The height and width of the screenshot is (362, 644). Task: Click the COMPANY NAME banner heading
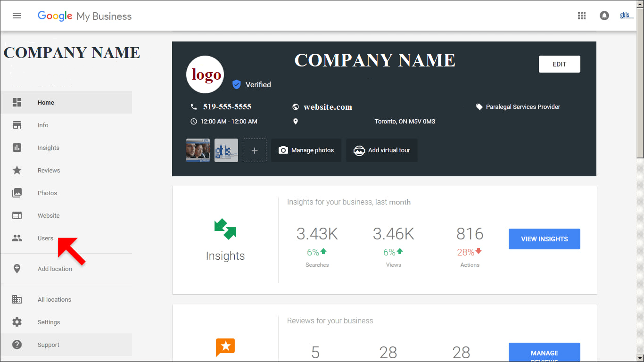pos(375,60)
